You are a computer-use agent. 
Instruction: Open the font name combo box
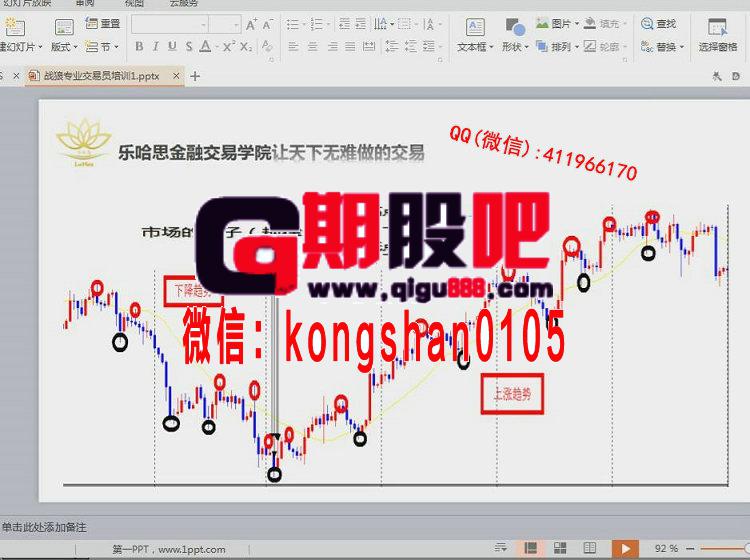tap(170, 24)
